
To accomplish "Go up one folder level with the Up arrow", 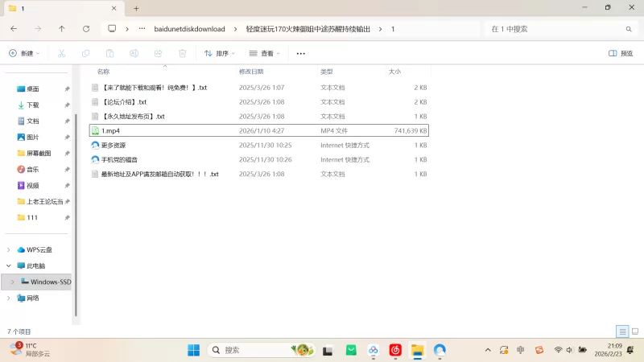I will (62, 28).
